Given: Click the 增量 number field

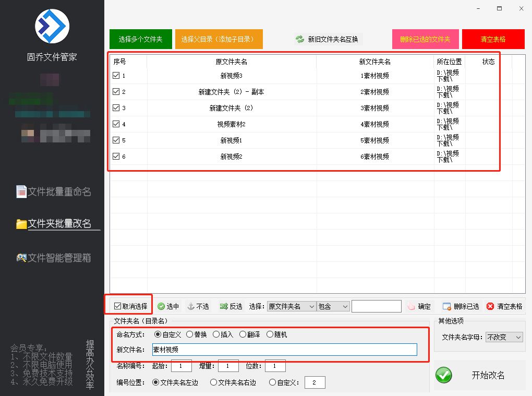Looking at the screenshot, I should [x=228, y=366].
